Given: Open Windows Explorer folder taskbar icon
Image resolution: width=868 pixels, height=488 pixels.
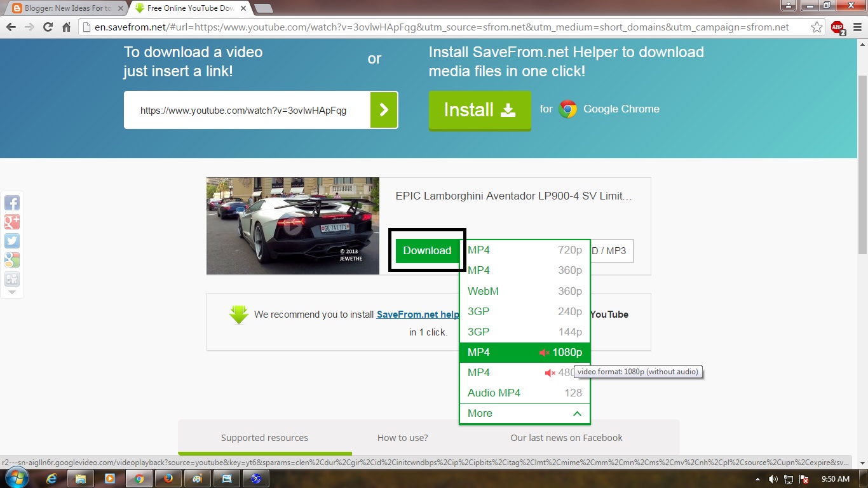Looking at the screenshot, I should coord(81,478).
